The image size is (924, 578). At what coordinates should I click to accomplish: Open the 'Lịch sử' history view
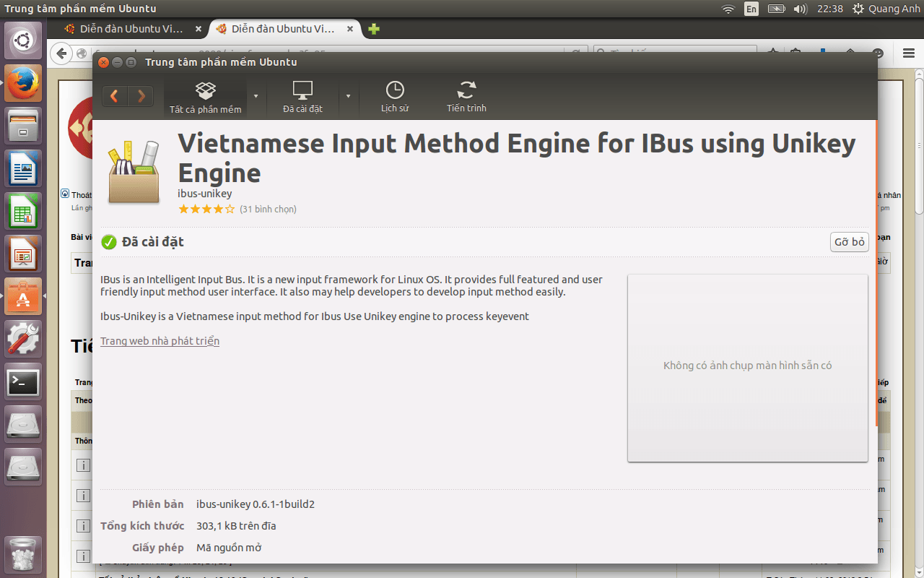pyautogui.click(x=395, y=98)
